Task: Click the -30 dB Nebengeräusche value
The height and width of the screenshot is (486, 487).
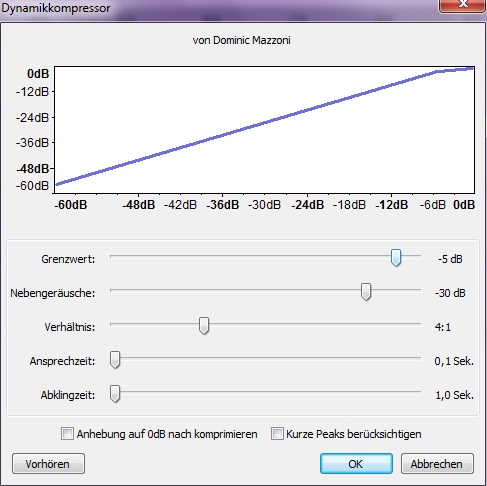Action: point(450,293)
